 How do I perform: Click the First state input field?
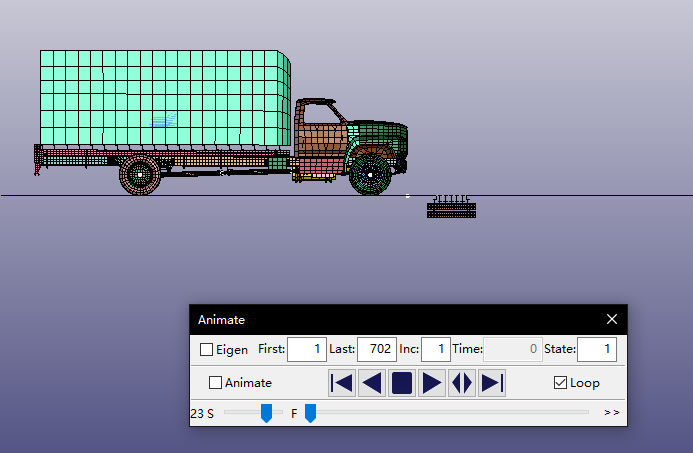[307, 350]
